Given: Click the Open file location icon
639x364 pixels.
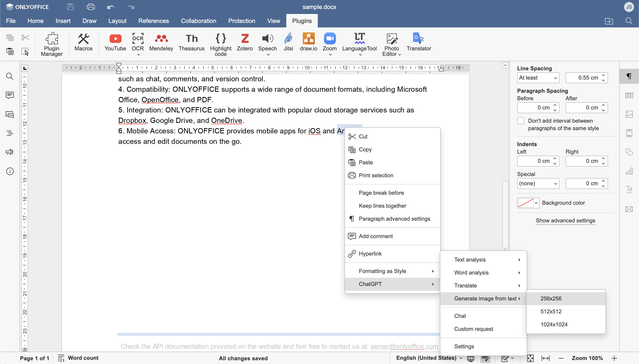Looking at the screenshot, I should click(609, 21).
